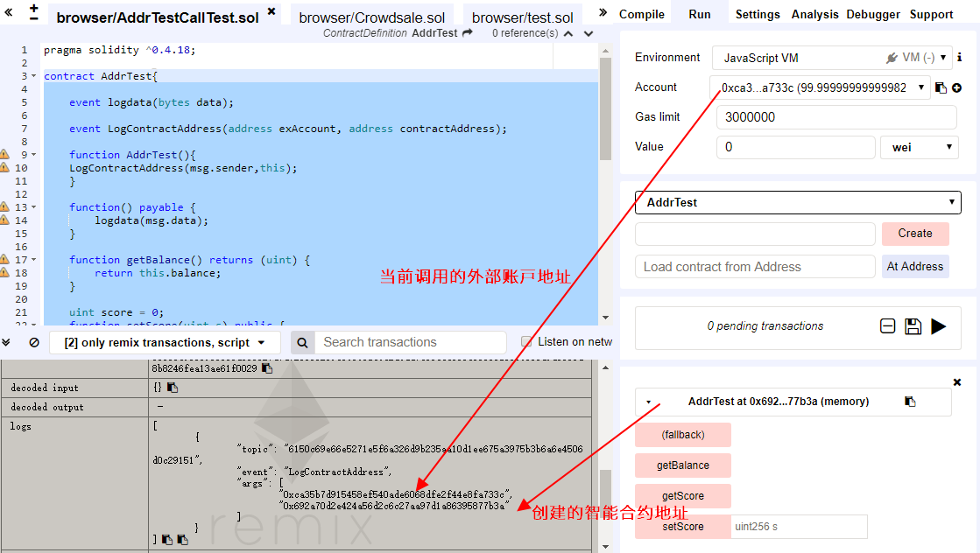This screenshot has width=980, height=553.
Task: Fold the contract at line 3
Action: (34, 76)
